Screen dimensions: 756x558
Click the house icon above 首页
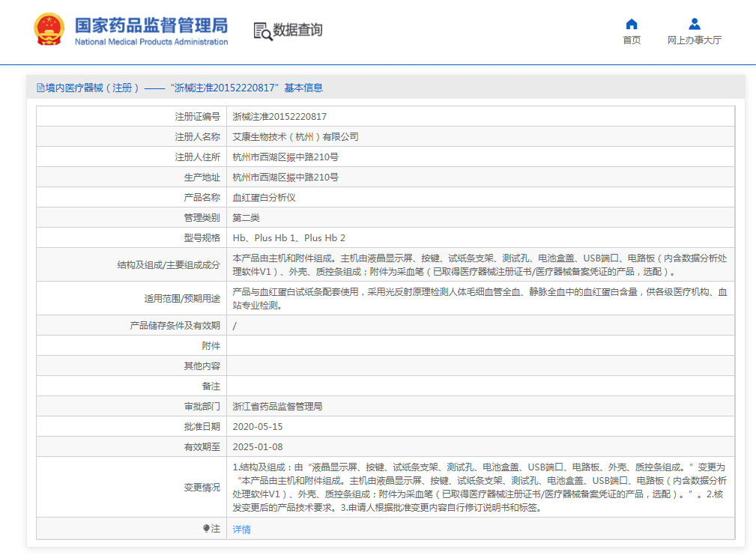tap(632, 24)
